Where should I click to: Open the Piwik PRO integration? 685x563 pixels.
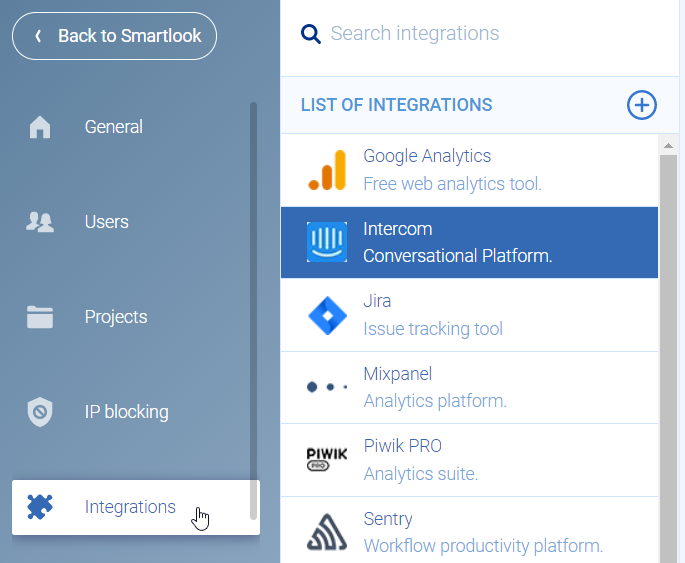click(469, 460)
